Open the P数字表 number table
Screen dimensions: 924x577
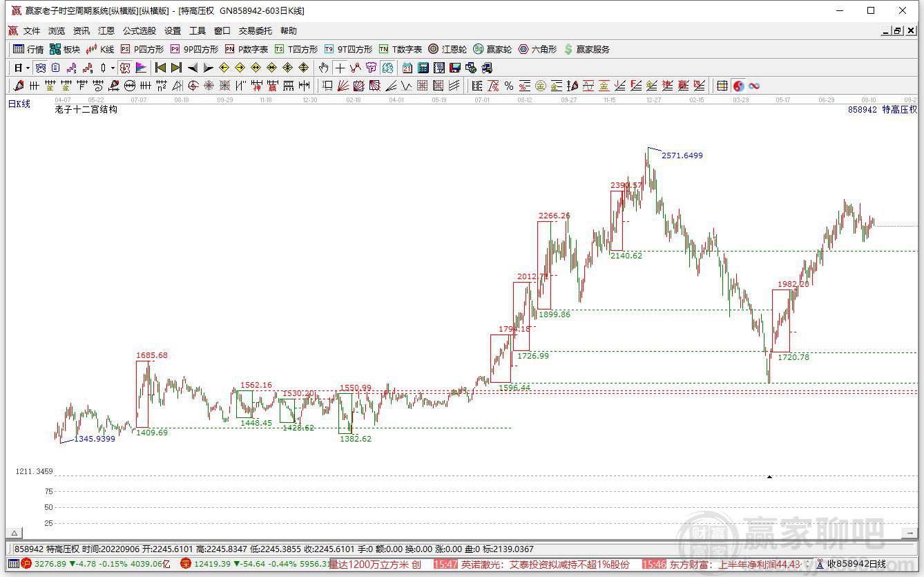tap(247, 49)
